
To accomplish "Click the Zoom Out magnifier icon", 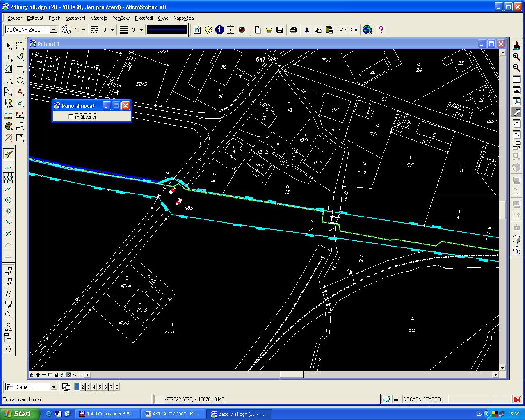I will point(516,68).
